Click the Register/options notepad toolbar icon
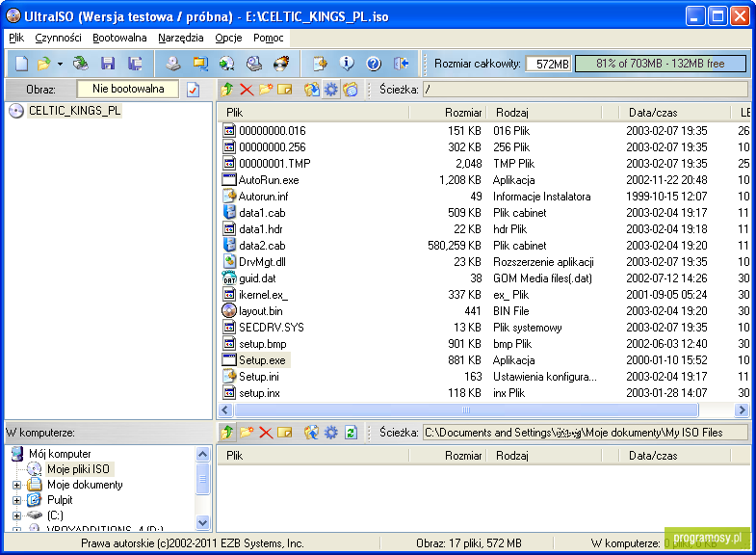The image size is (756, 555). click(320, 64)
